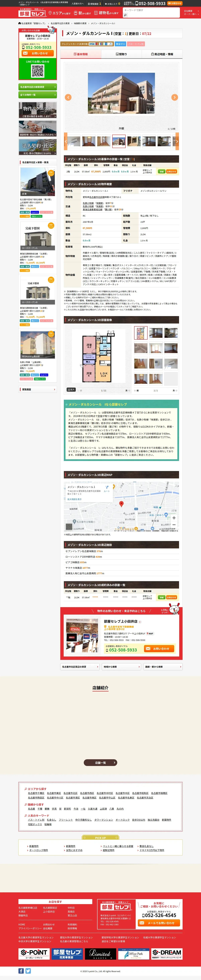Go back in the thumbnail strip with its left arrow
The height and width of the screenshot is (980, 201).
tap(66, 141)
